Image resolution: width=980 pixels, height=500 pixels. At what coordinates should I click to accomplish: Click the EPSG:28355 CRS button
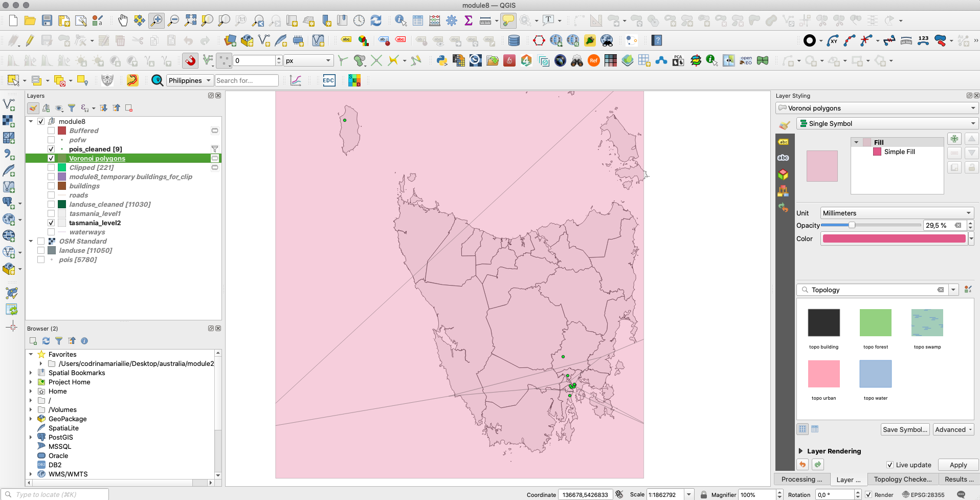click(x=923, y=494)
